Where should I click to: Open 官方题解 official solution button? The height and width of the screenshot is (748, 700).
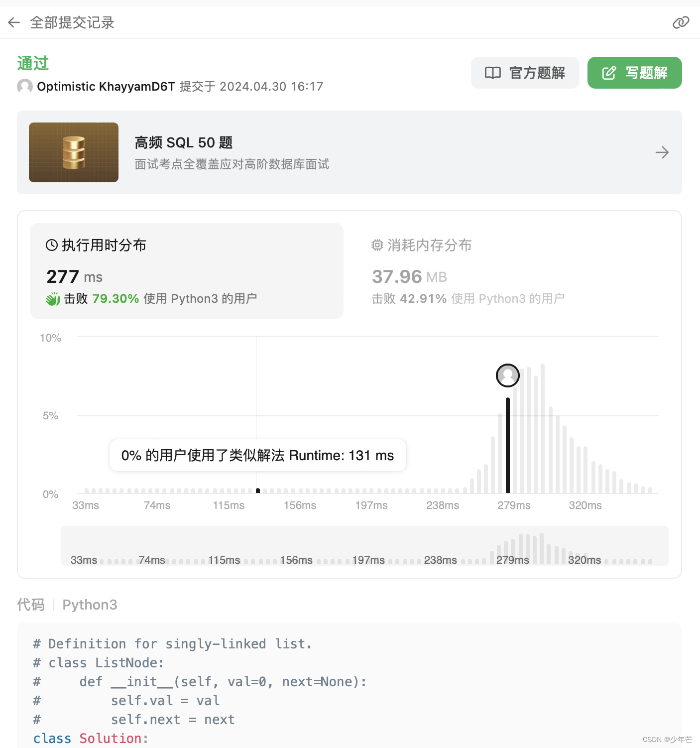[x=525, y=73]
